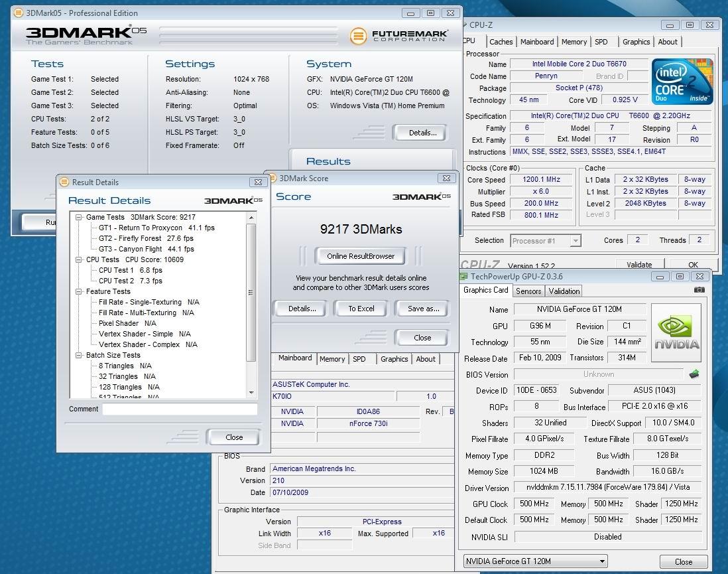The image size is (728, 574).
Task: Click the Validate button in CPU-Z
Action: click(x=639, y=265)
